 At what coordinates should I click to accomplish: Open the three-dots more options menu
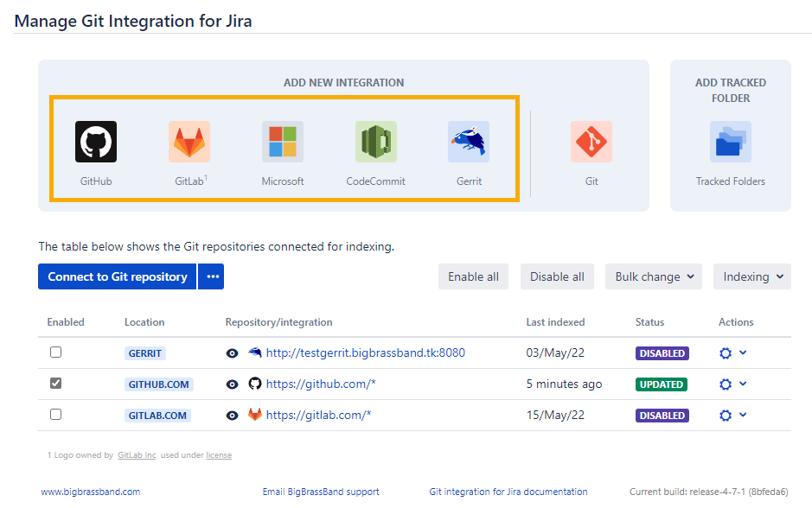click(211, 276)
